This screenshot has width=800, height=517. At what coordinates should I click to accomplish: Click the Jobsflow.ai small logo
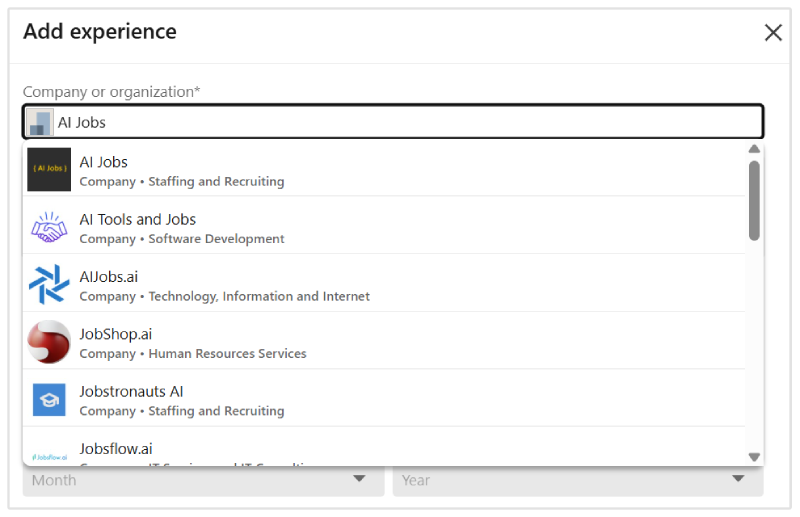[x=49, y=457]
